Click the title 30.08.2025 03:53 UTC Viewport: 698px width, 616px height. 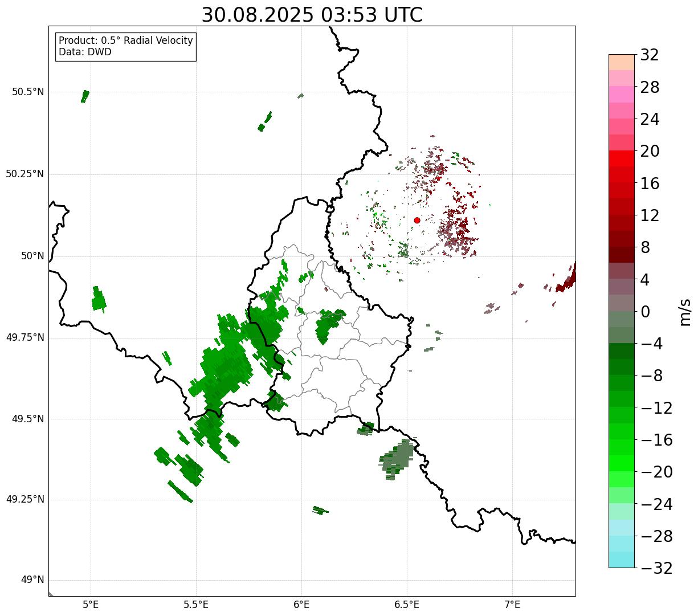click(x=312, y=15)
